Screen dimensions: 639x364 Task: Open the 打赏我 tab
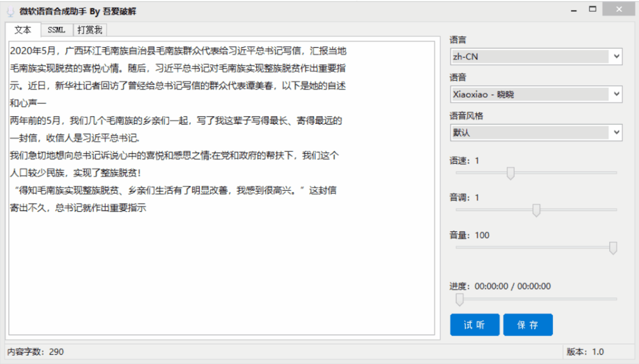coord(89,30)
